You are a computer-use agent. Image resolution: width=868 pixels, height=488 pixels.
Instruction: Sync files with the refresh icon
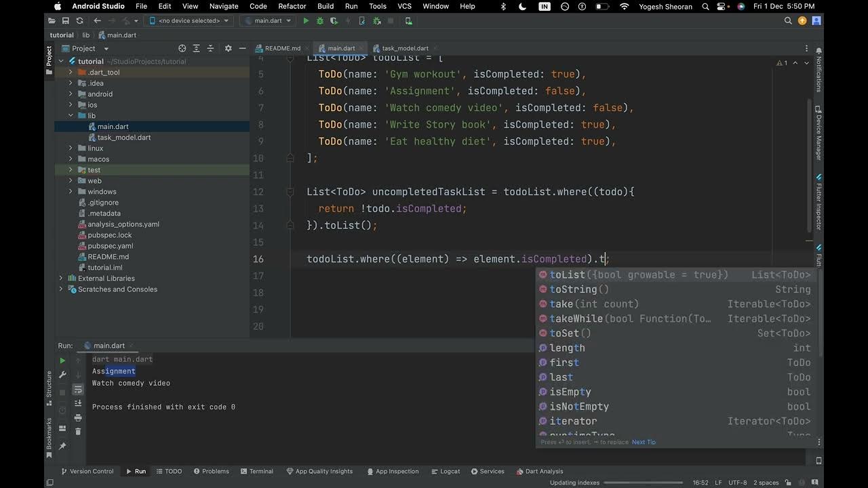[79, 21]
